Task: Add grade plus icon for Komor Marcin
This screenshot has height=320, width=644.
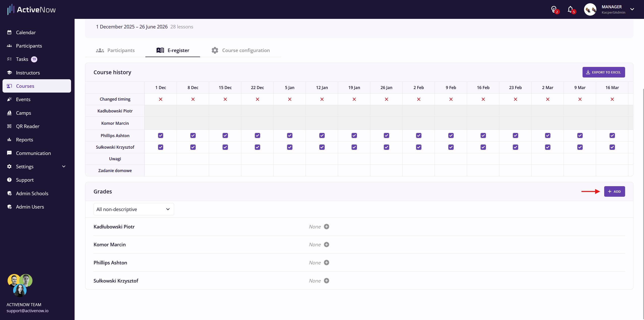Action: coord(327,245)
